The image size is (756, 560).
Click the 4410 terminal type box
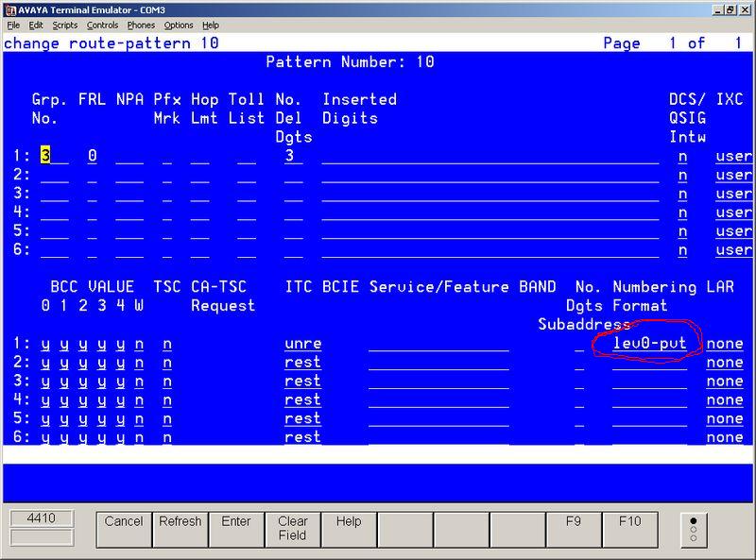(x=42, y=518)
